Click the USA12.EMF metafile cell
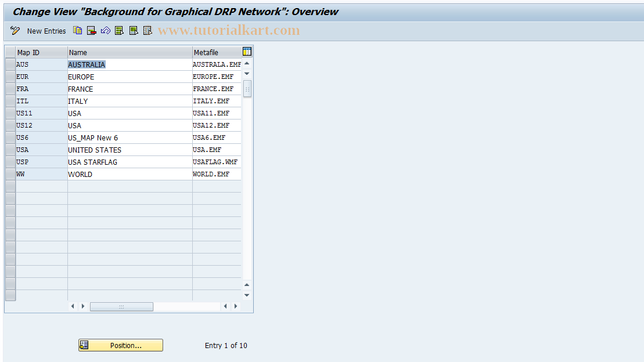Screen dimensions: 644x362 (x=217, y=125)
